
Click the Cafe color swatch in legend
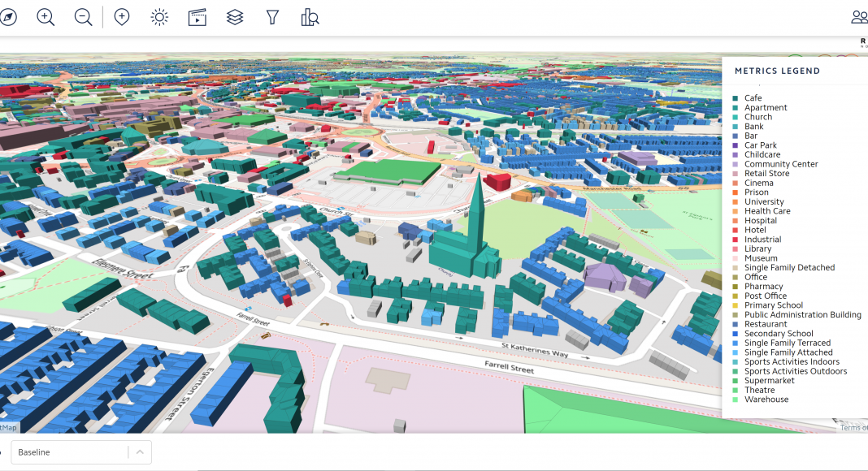(735, 98)
